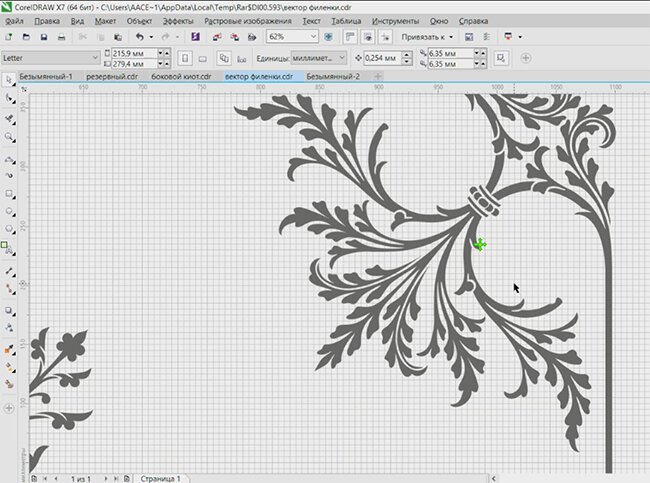The height and width of the screenshot is (483, 650).
Task: Pick the Ellipse tool
Action: point(9,211)
